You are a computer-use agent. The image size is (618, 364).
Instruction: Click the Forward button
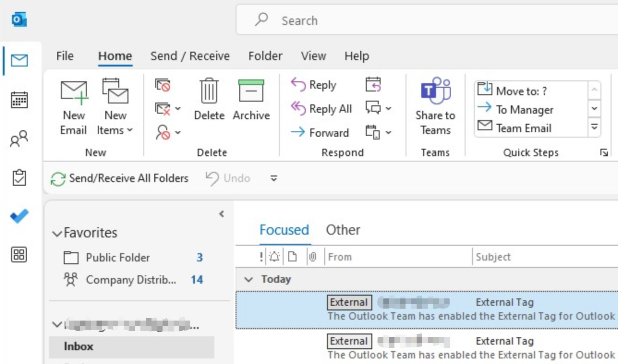coord(320,133)
